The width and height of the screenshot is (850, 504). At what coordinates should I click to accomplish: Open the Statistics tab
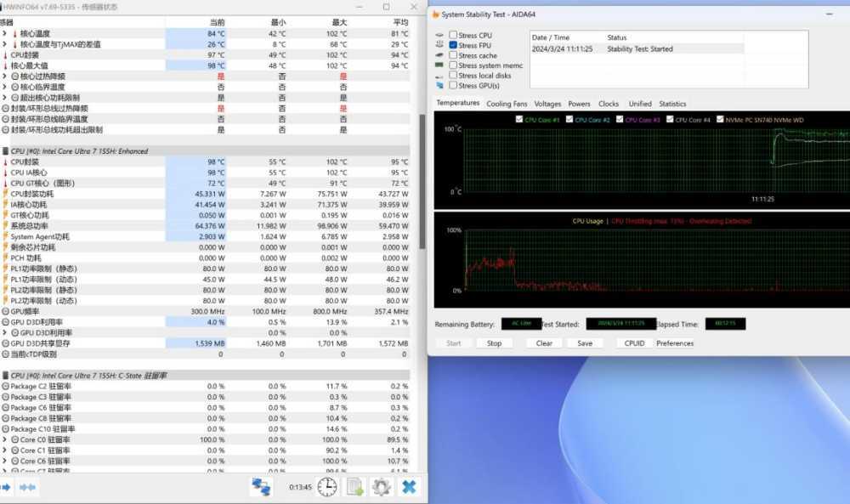tap(672, 104)
